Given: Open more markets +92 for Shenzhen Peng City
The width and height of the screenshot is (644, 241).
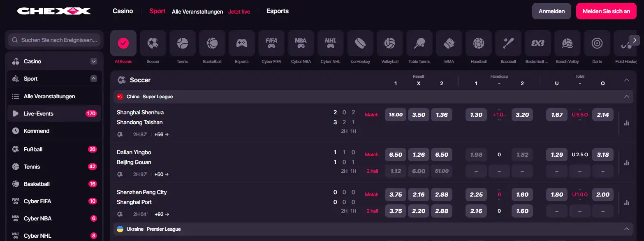Looking at the screenshot, I should [161, 214].
